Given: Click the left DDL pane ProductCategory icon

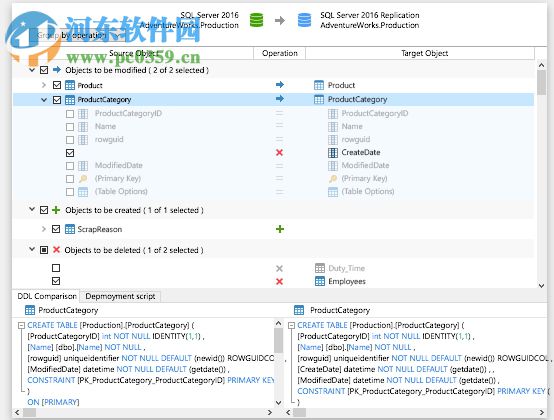Looking at the screenshot, I should tap(30, 310).
